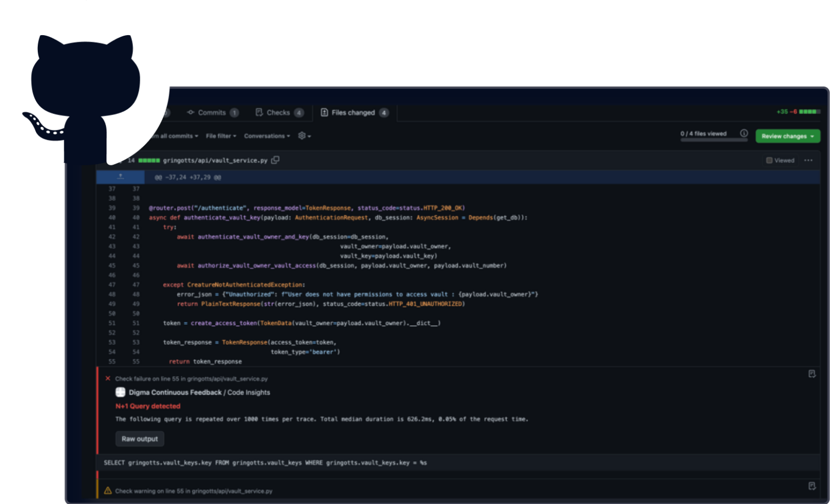The height and width of the screenshot is (504, 830).
Task: Click the files viewed info icon
Action: [744, 133]
